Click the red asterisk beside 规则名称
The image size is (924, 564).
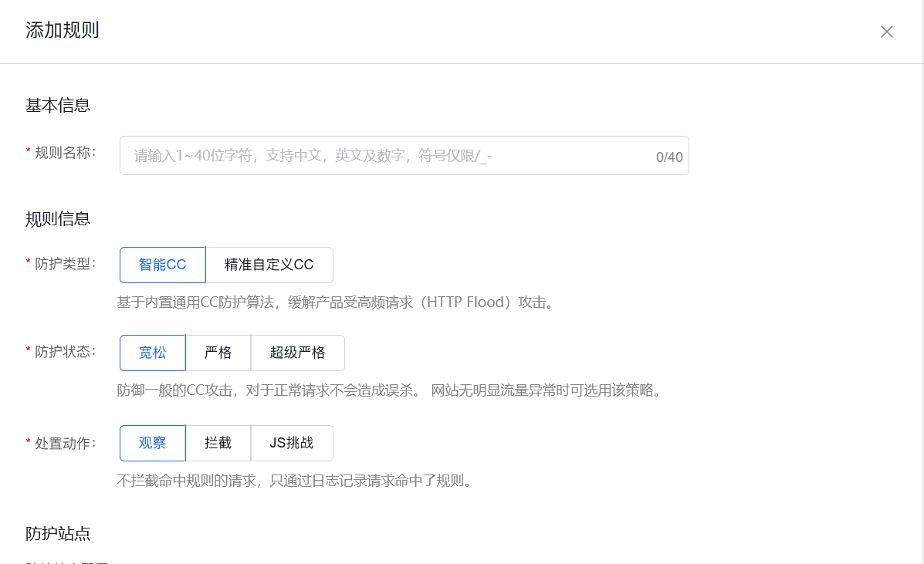(28, 150)
